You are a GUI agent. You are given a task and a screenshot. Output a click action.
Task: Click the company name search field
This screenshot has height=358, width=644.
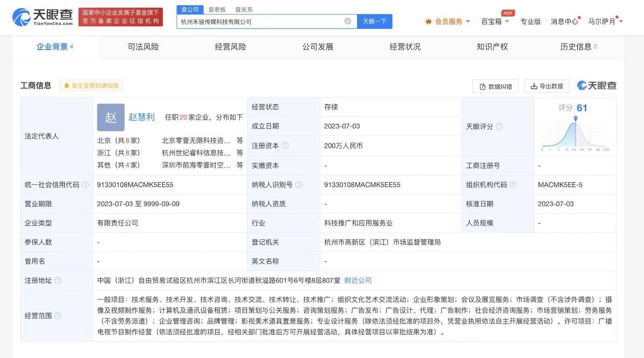[x=260, y=21]
